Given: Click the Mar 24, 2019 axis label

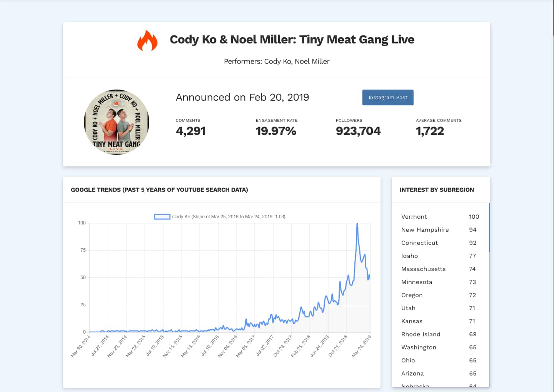Looking at the screenshot, I should tap(362, 347).
